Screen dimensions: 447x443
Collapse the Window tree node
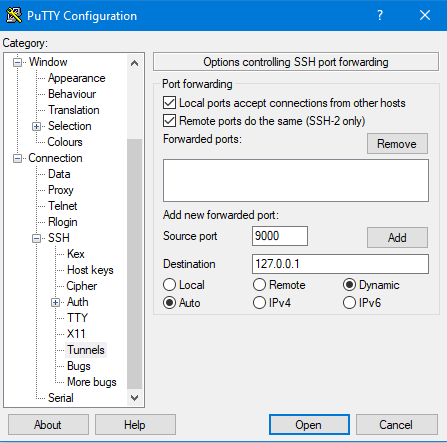[17, 62]
